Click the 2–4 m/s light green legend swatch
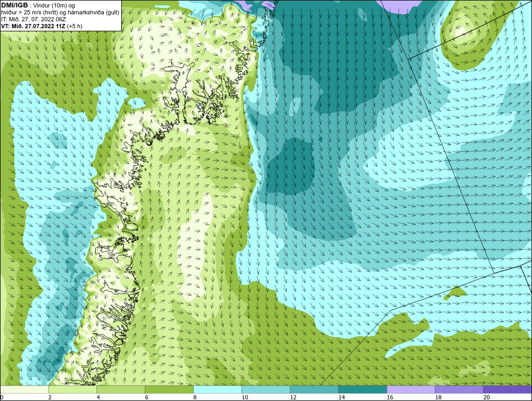Image resolution: width=532 pixels, height=401 pixels. [72, 389]
